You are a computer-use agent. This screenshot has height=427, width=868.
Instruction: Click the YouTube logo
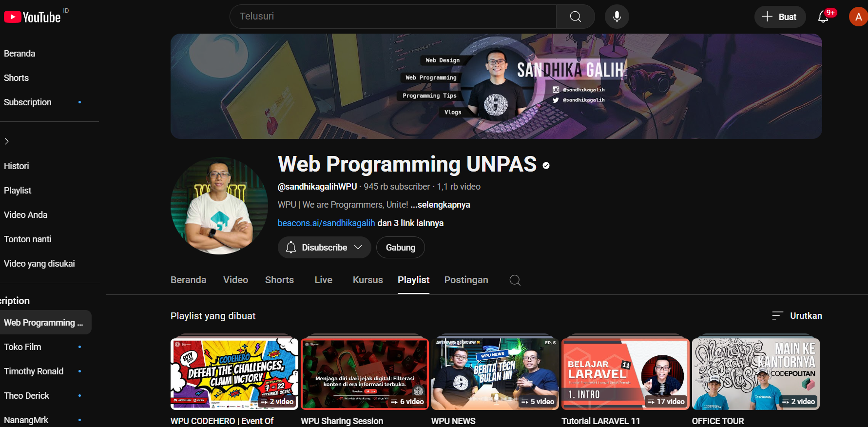coord(32,17)
